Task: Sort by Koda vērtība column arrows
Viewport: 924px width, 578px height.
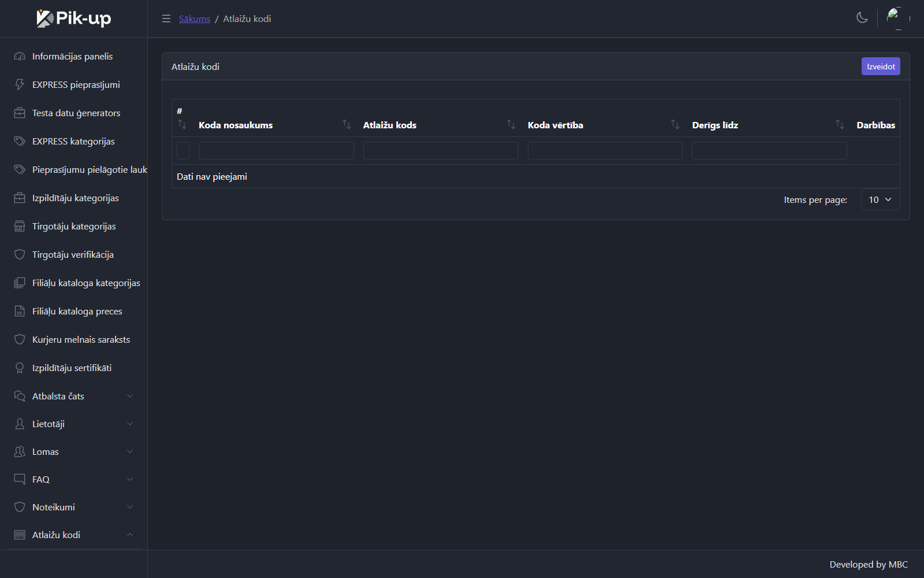Action: click(x=675, y=124)
